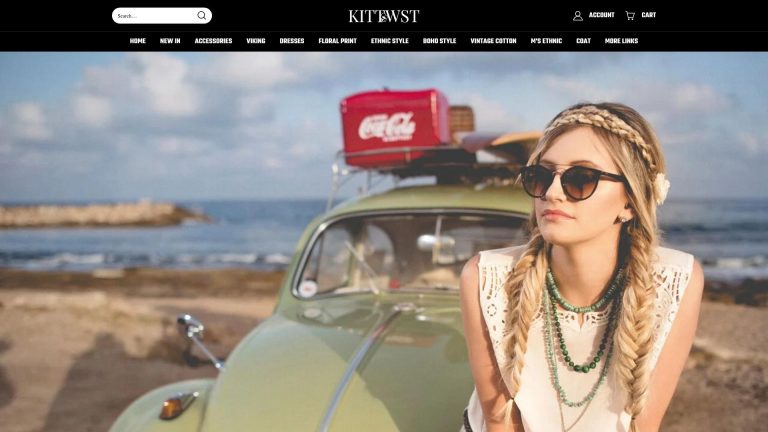Open the account user icon
The width and height of the screenshot is (768, 432).
[578, 16]
